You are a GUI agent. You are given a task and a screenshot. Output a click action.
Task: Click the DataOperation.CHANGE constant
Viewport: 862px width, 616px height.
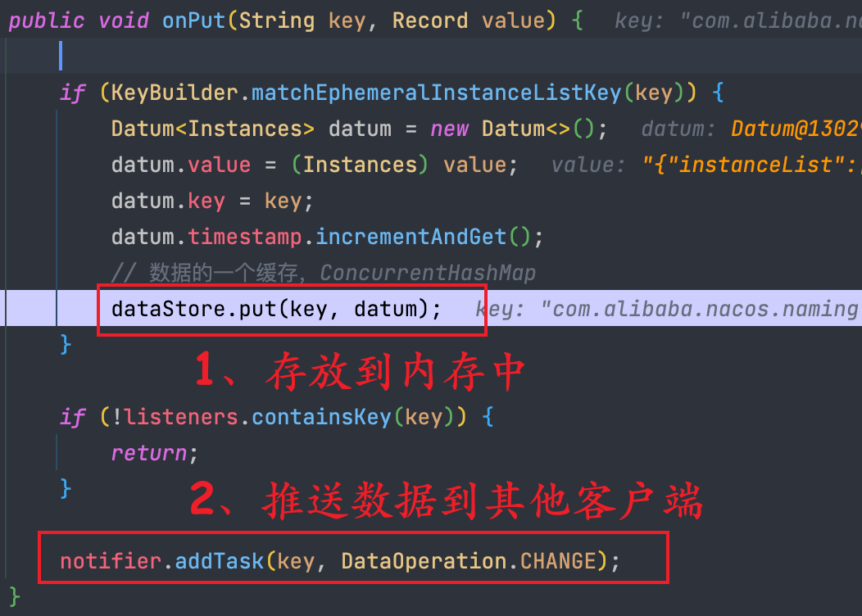tap(469, 561)
